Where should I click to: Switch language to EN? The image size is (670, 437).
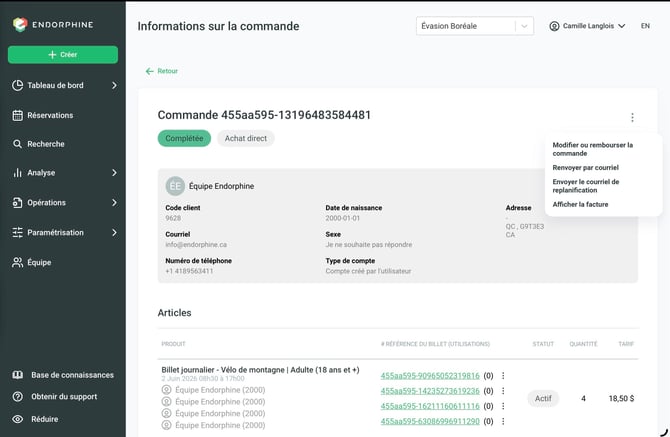pyautogui.click(x=645, y=26)
